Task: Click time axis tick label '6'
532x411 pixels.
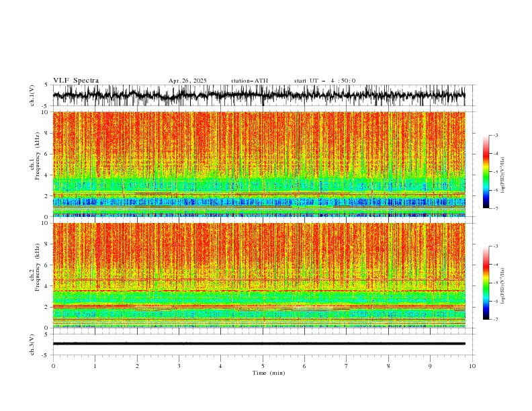Action: point(304,366)
